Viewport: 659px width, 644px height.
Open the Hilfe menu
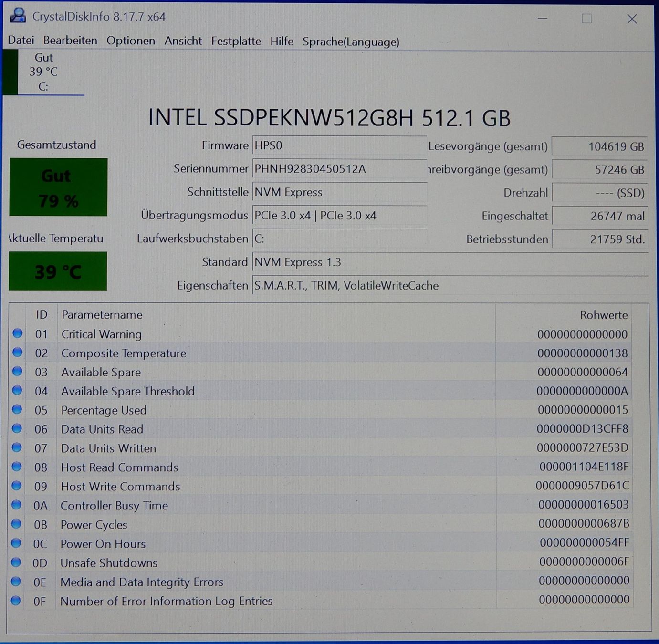pos(282,41)
